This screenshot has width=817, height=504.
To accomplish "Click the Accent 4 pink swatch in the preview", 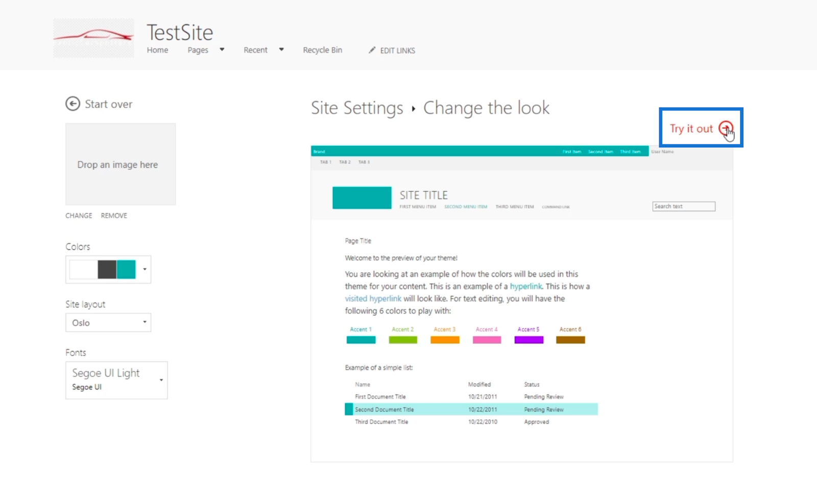I will (487, 340).
